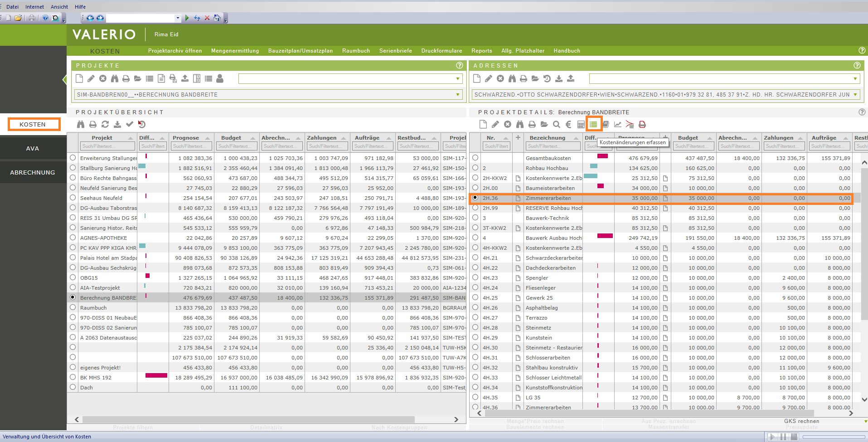The width and height of the screenshot is (868, 442).
Task: Switch to the ABRECHNUNG section
Action: coord(33,172)
